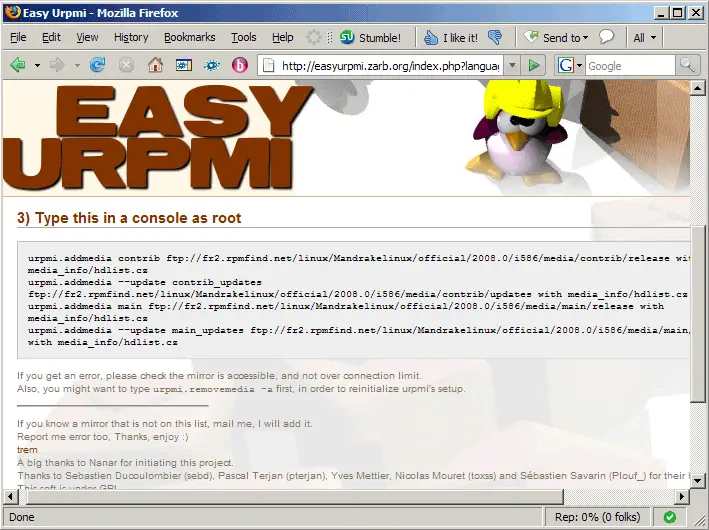This screenshot has height=530, width=709.
Task: Click the Stop loading icon
Action: coord(126,65)
